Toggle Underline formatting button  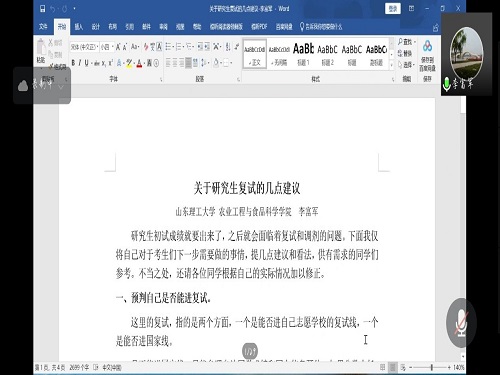coord(87,63)
